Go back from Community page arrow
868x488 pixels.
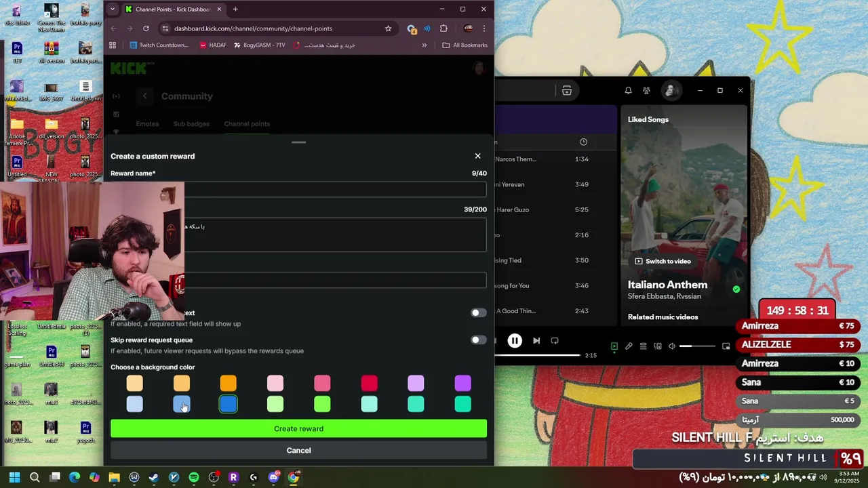[144, 96]
